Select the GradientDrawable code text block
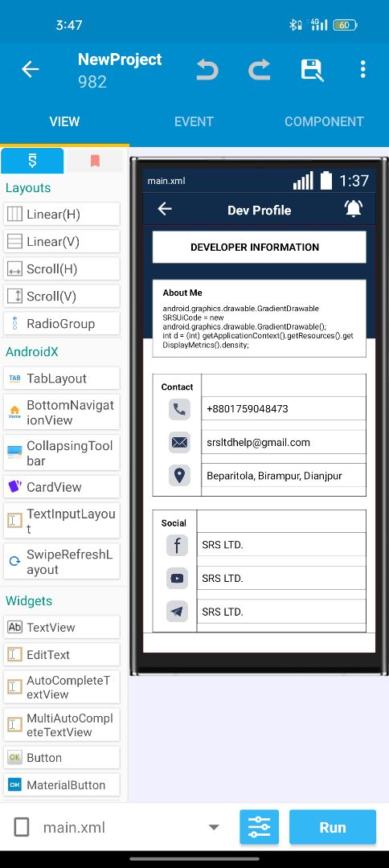Image resolution: width=389 pixels, height=868 pixels. tap(258, 326)
